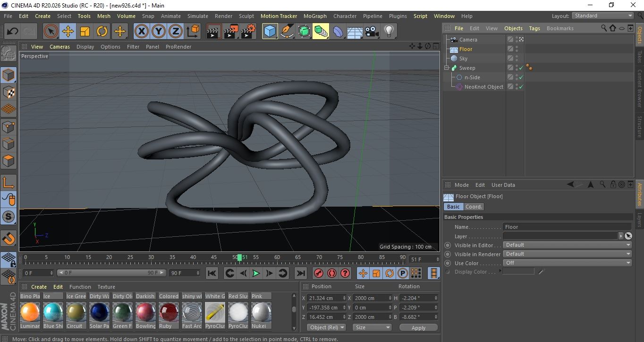Click the Play Forwards button

(255, 273)
